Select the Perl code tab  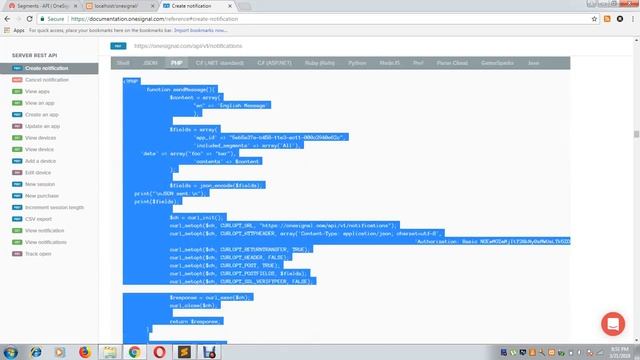click(418, 63)
